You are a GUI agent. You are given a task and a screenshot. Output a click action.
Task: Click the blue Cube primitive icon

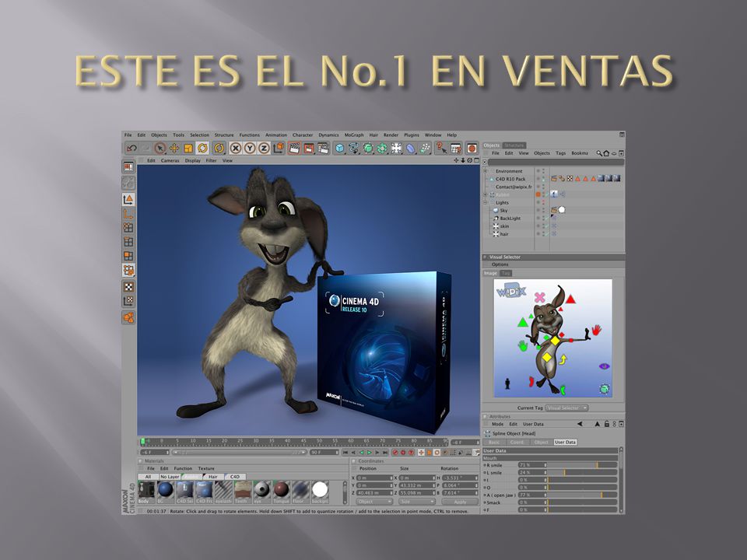[x=339, y=148]
